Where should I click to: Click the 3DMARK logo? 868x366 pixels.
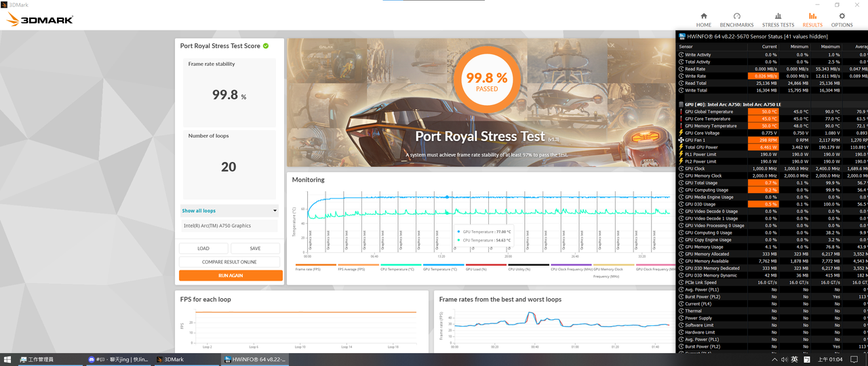[40, 20]
